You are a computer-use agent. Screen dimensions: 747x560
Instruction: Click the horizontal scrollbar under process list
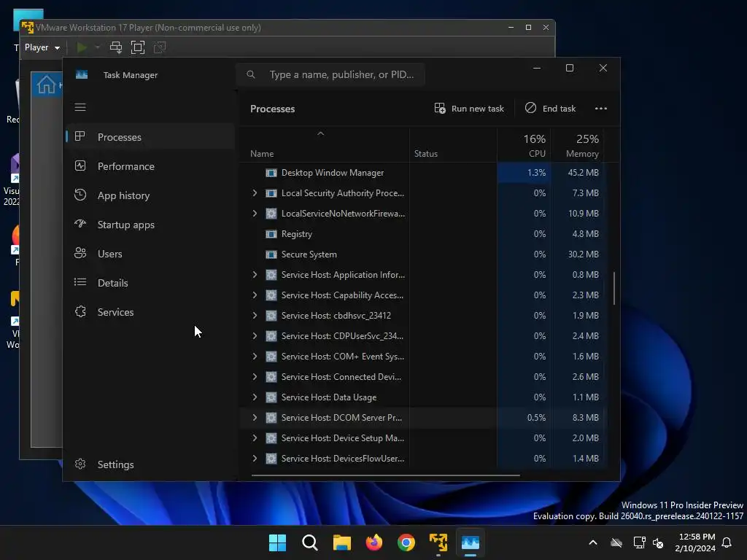point(385,475)
